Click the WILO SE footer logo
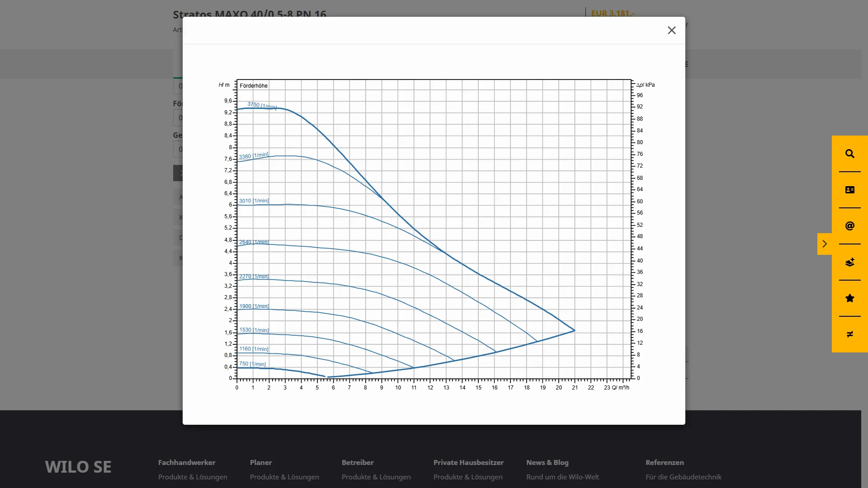Screen dimensions: 868x488 (78, 467)
